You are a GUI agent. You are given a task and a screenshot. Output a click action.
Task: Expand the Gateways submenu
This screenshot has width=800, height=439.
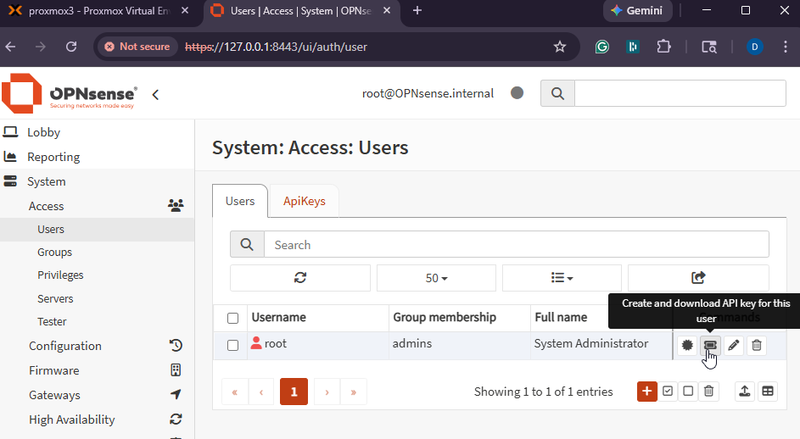coord(97,395)
